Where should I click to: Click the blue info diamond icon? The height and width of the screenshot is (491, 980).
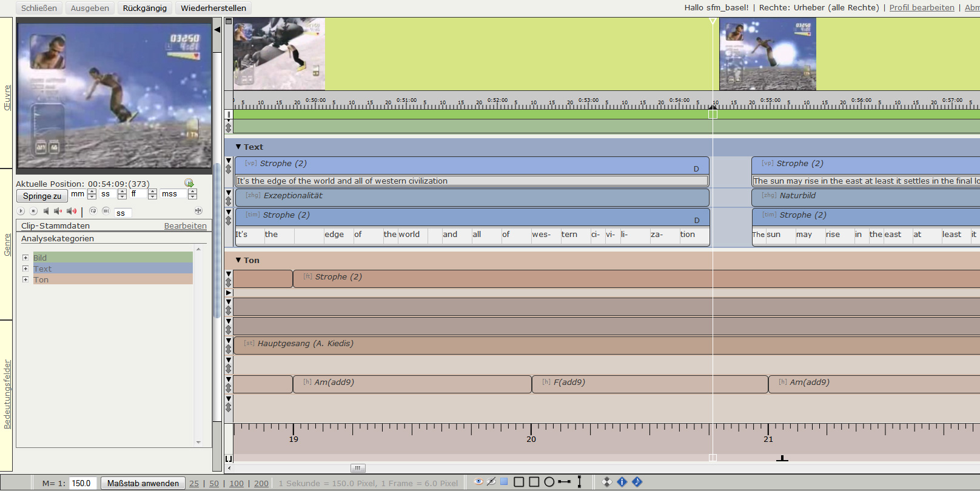pyautogui.click(x=622, y=482)
